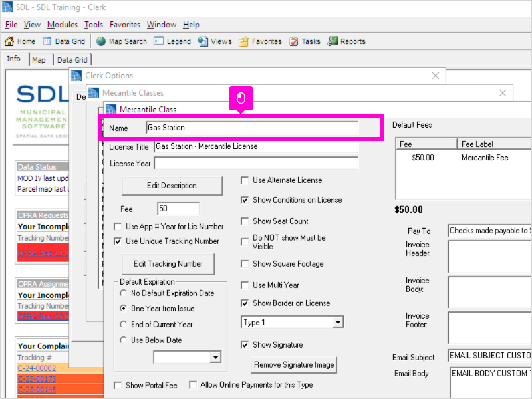Image resolution: width=532 pixels, height=399 pixels.
Task: Toggle Do NOT show Must be Visible
Action: [x=245, y=242]
